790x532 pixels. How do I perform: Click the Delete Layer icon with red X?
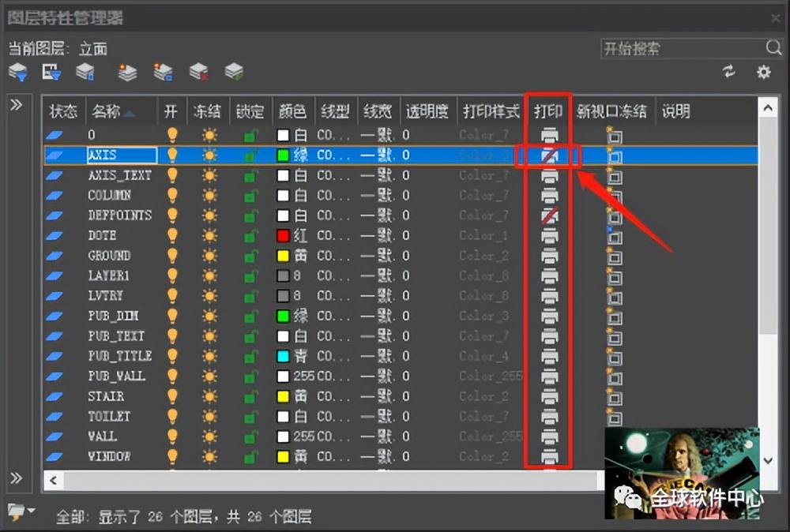click(199, 73)
